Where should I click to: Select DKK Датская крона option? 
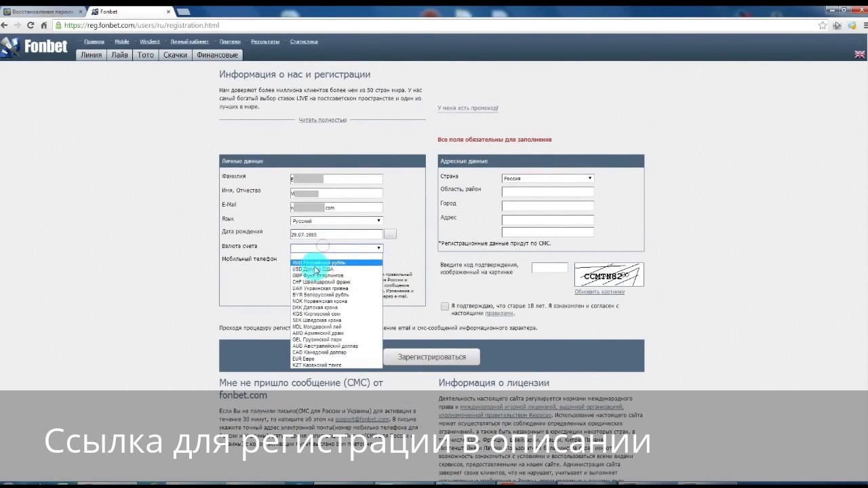click(x=336, y=308)
